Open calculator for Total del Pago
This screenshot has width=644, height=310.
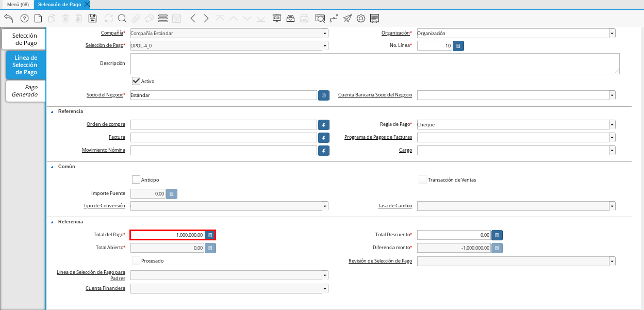(x=210, y=235)
